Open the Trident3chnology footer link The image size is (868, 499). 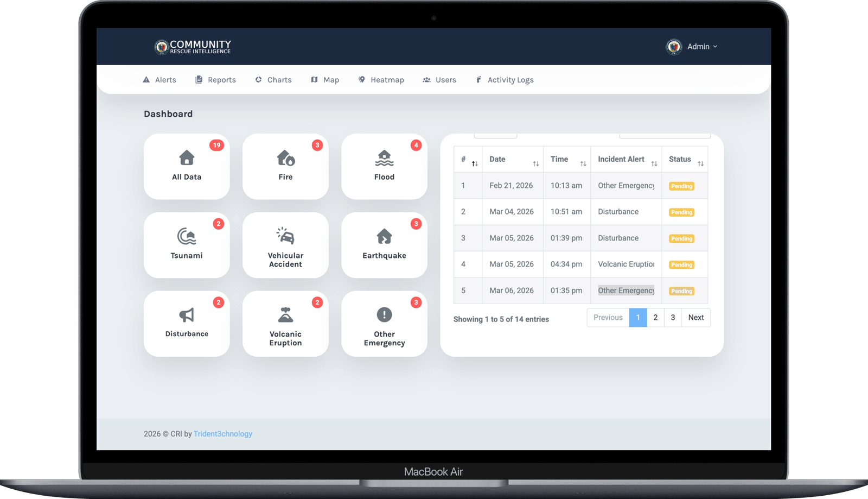[223, 434]
